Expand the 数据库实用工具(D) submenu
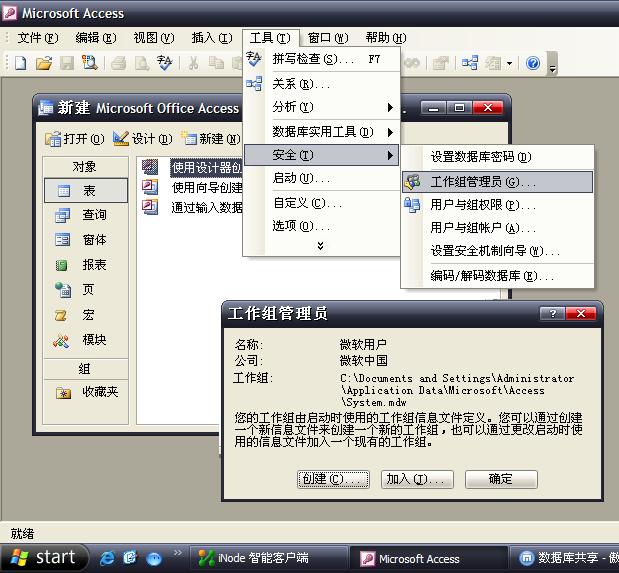The height and width of the screenshot is (573, 619). pyautogui.click(x=322, y=132)
